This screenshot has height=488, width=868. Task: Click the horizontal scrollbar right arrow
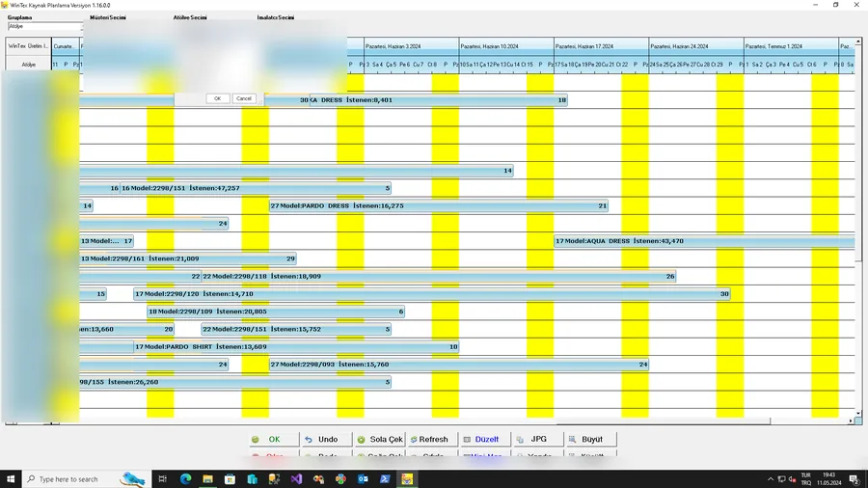click(x=851, y=421)
